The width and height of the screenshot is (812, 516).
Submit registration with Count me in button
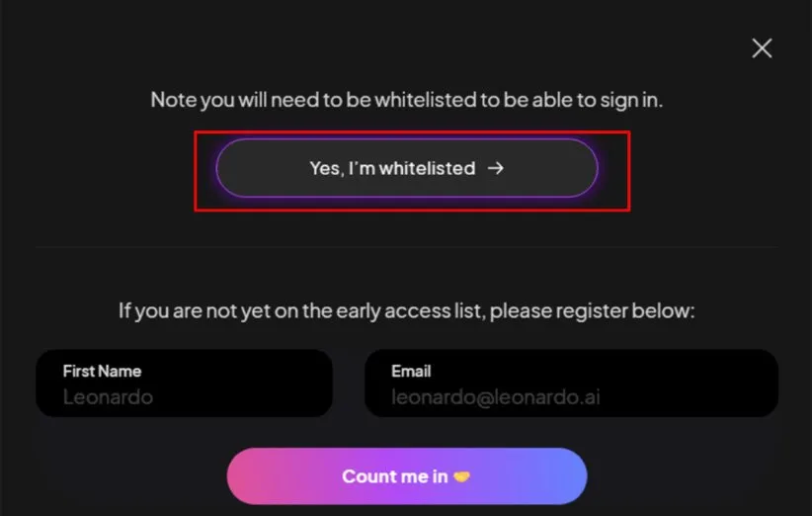point(407,476)
